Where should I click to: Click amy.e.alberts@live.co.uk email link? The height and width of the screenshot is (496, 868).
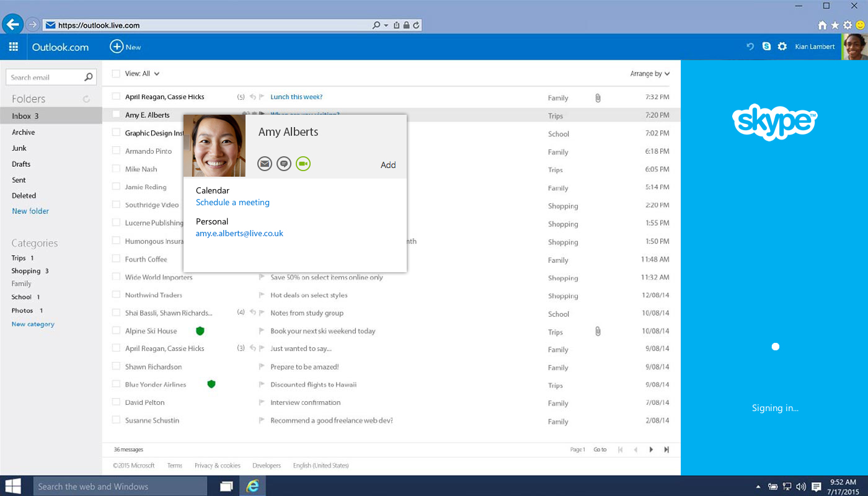pyautogui.click(x=239, y=234)
